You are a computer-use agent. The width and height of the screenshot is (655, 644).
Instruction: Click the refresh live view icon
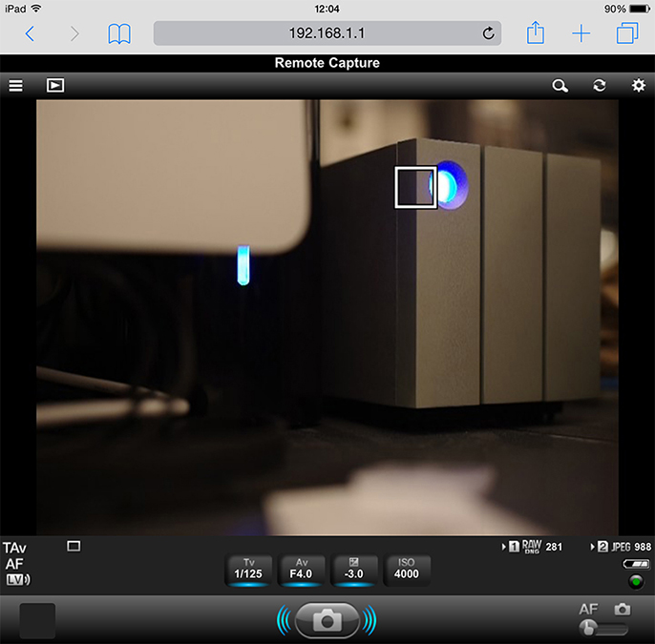pyautogui.click(x=600, y=86)
